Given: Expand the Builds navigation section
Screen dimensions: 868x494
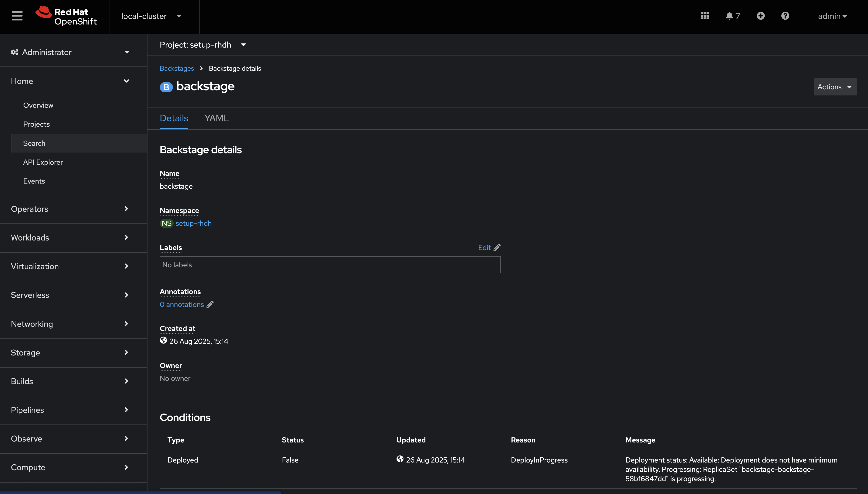Looking at the screenshot, I should (74, 381).
